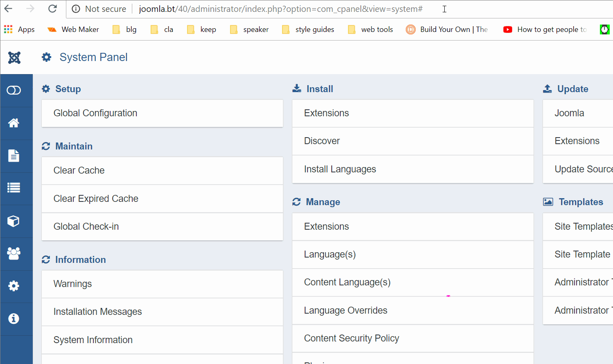Screen dimensions: 613x364
Task: Toggle the sidebar menu switch
Action: [14, 90]
